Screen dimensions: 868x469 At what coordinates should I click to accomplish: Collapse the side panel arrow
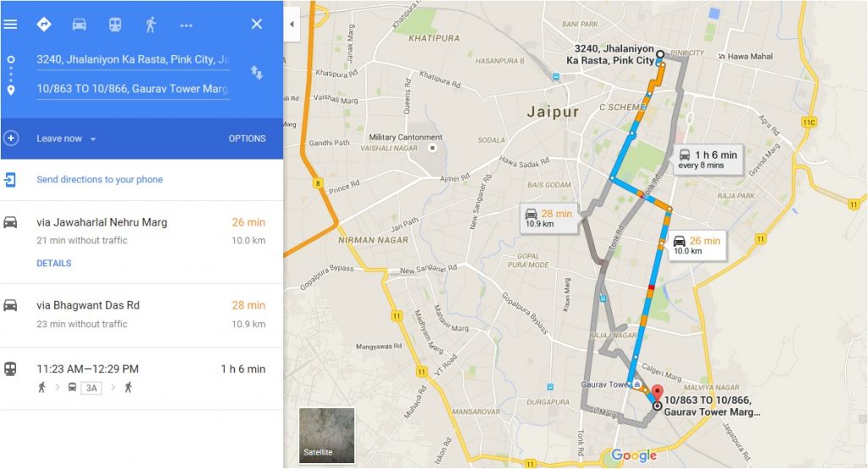(292, 24)
